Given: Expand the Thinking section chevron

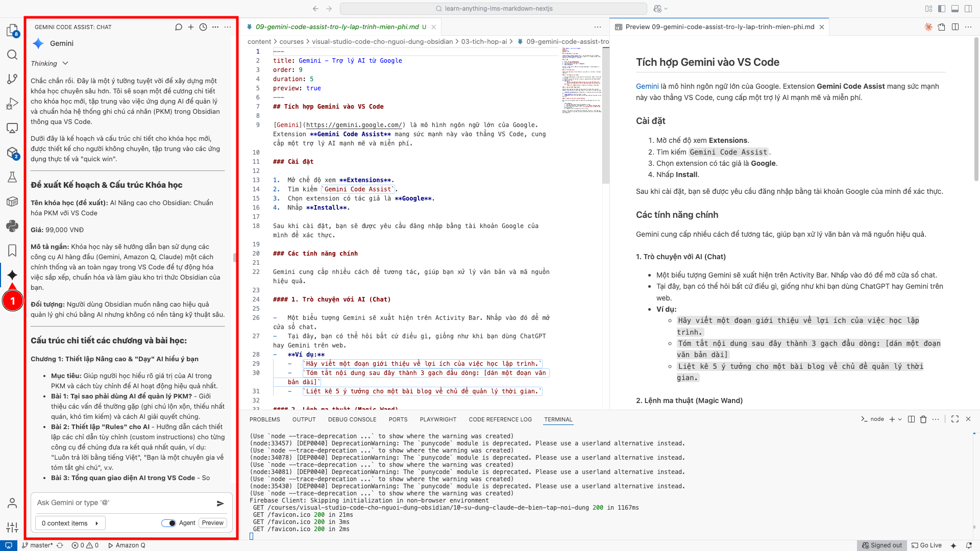Looking at the screenshot, I should tap(65, 63).
